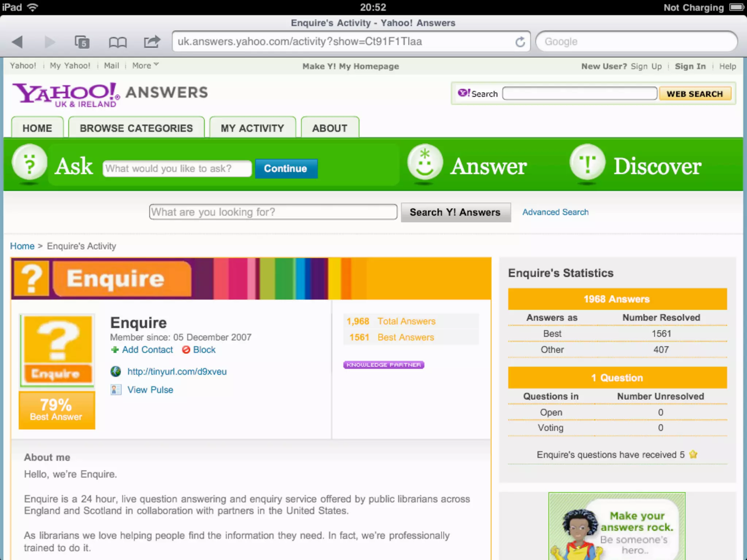Tap the Safari back arrow
This screenshot has width=747, height=560.
[x=18, y=42]
